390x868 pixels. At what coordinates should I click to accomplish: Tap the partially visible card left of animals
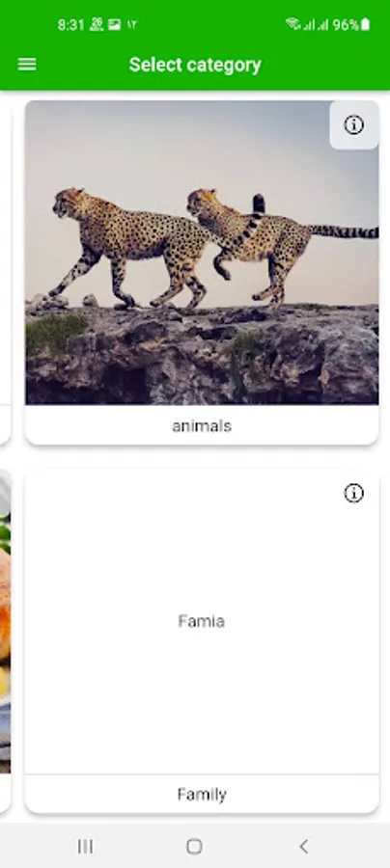click(x=5, y=269)
